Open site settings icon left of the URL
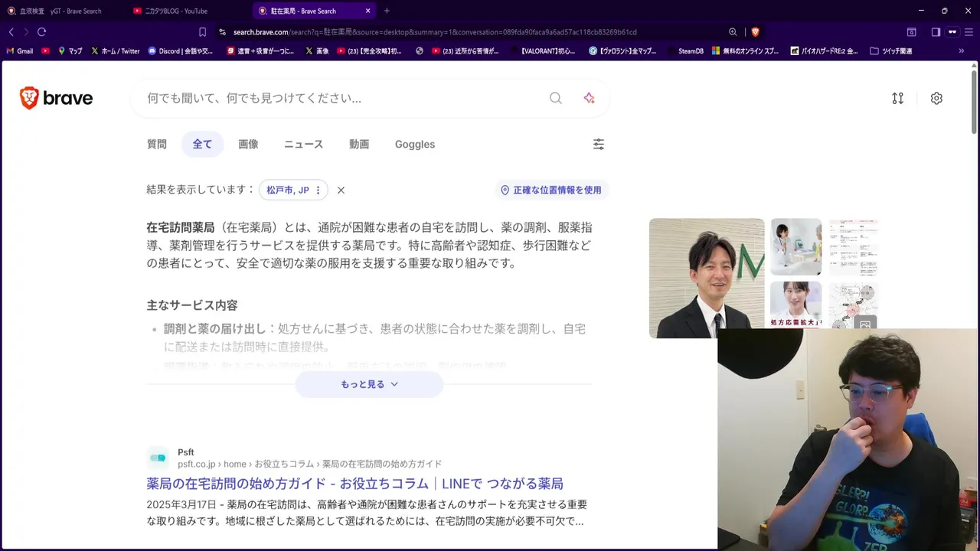 pyautogui.click(x=222, y=32)
